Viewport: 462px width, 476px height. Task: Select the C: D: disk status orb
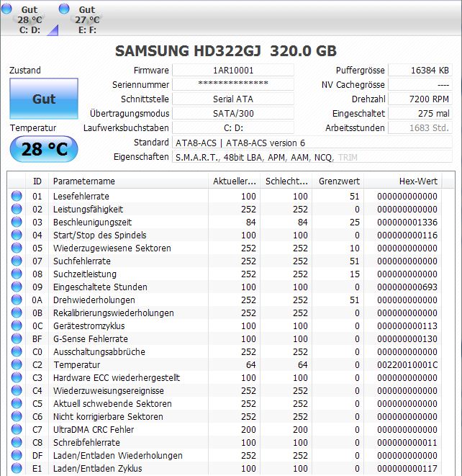click(6, 9)
